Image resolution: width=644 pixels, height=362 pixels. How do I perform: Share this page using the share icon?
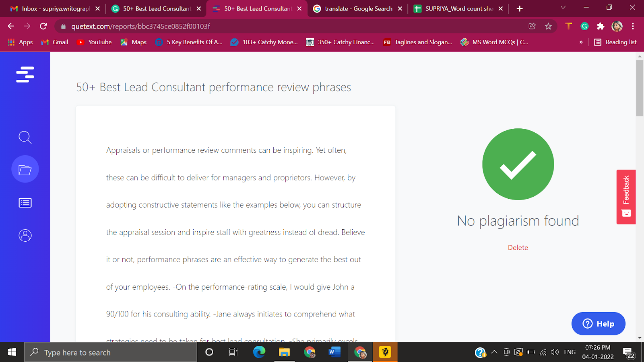[532, 26]
